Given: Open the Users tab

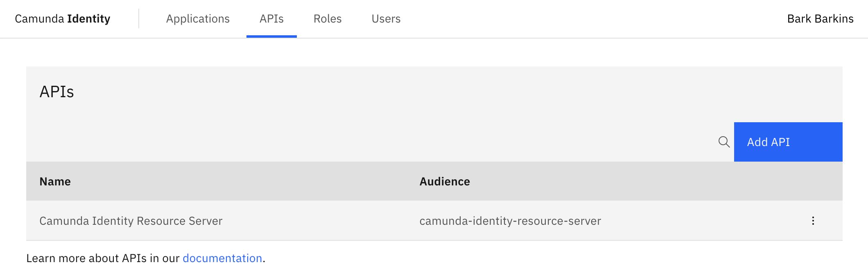Looking at the screenshot, I should click(x=386, y=19).
